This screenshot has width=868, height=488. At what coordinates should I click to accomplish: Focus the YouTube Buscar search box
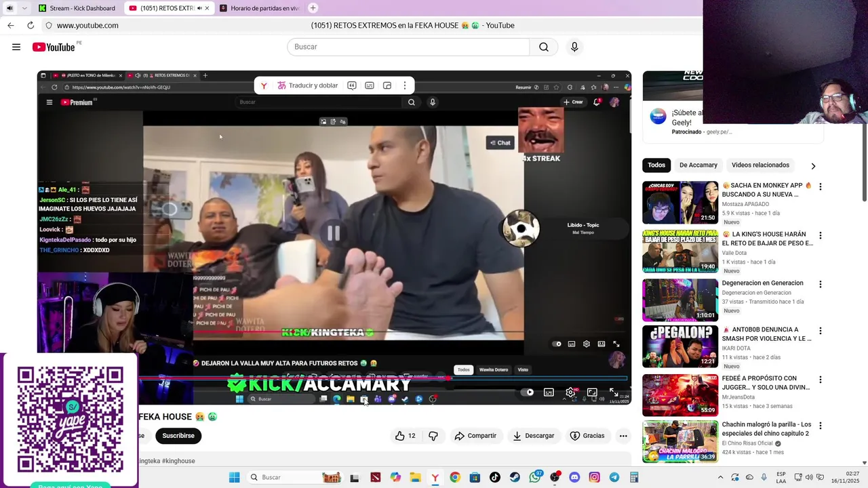click(x=408, y=47)
